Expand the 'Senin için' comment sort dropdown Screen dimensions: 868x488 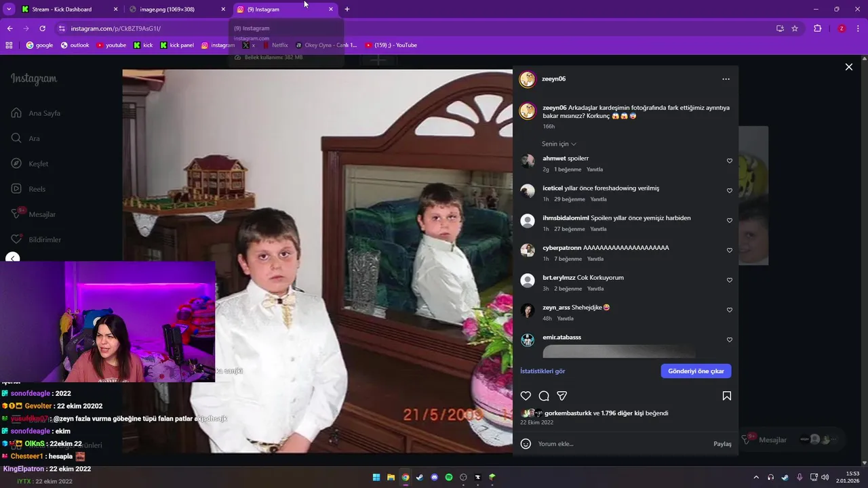[x=559, y=144]
